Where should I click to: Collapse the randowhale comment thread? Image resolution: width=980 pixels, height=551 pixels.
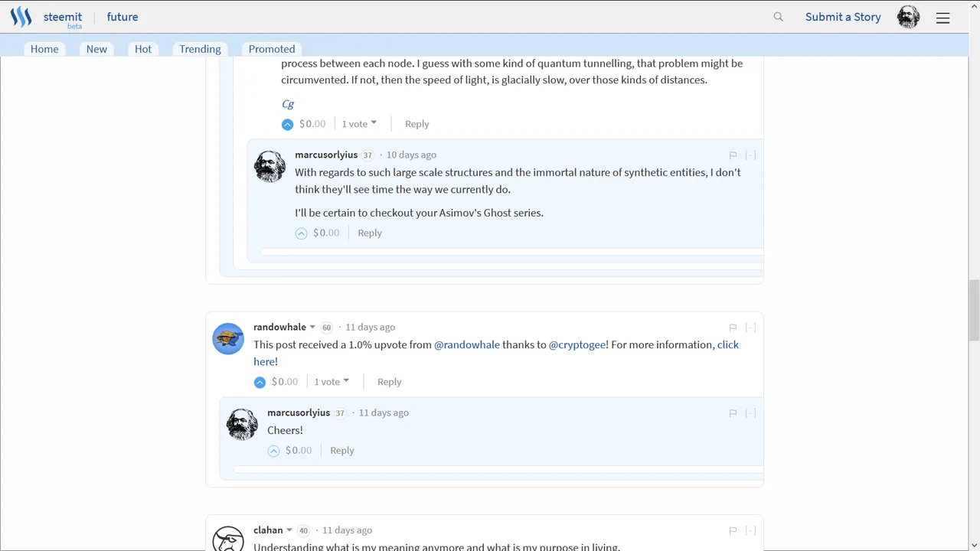click(750, 327)
